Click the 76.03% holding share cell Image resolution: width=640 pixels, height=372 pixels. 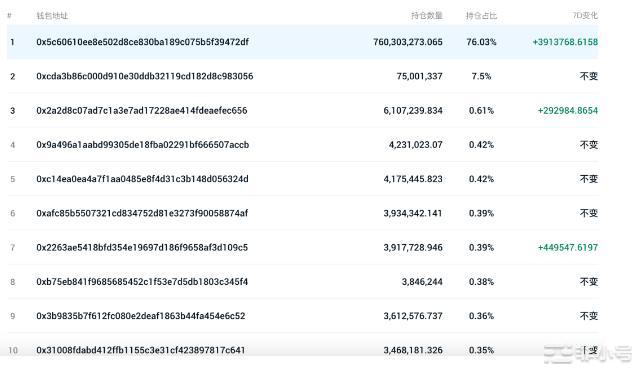(481, 42)
